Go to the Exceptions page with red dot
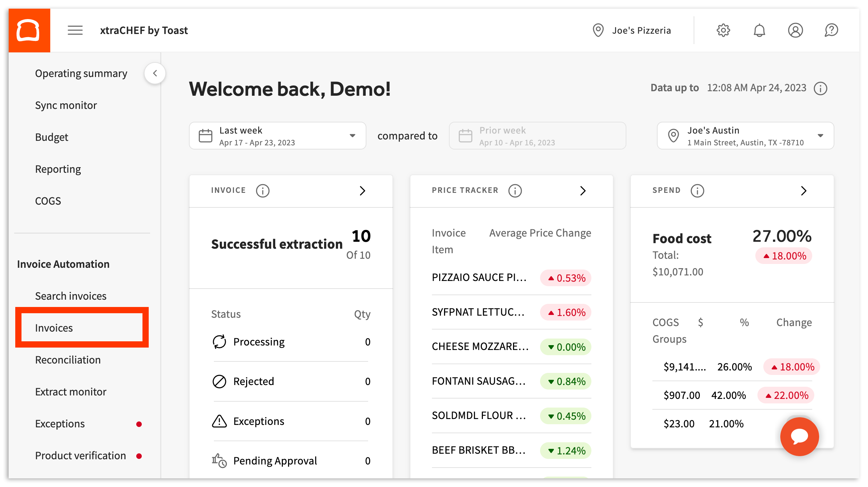This screenshot has width=868, height=487. click(60, 423)
